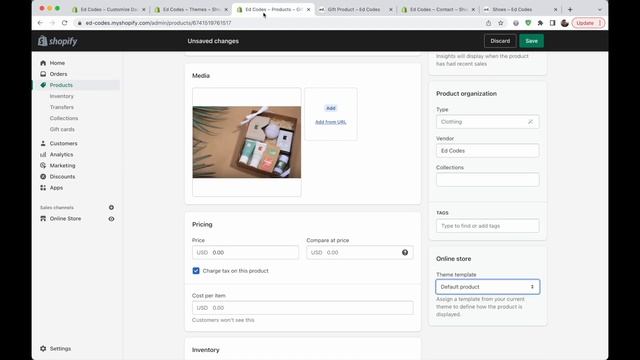This screenshot has height=360, width=640.
Task: Reload the page with the refresh icon
Action: [64, 23]
